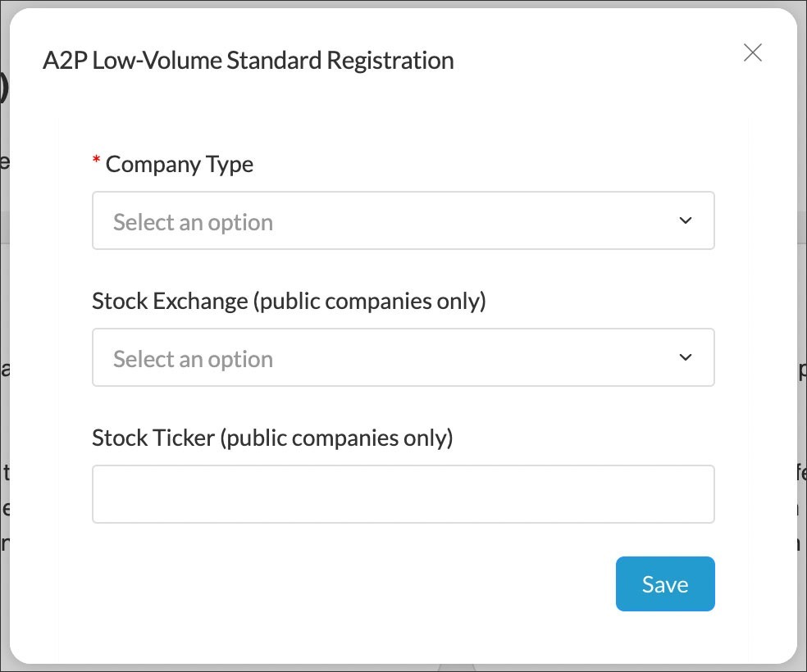
Task: Click the 'Save' text on the button
Action: pos(665,584)
